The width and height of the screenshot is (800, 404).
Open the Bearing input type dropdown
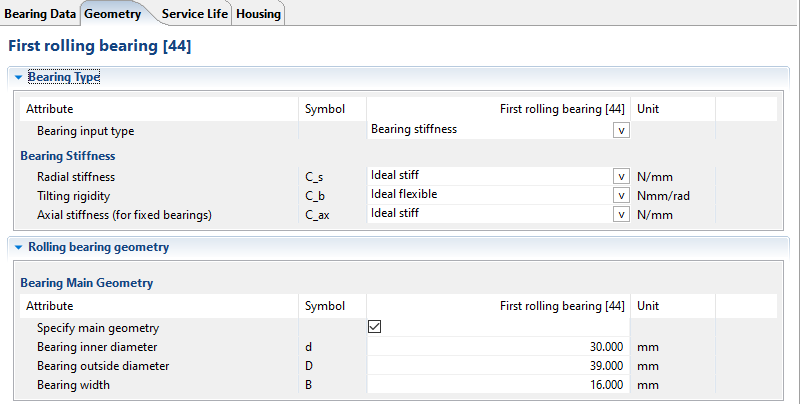click(622, 130)
